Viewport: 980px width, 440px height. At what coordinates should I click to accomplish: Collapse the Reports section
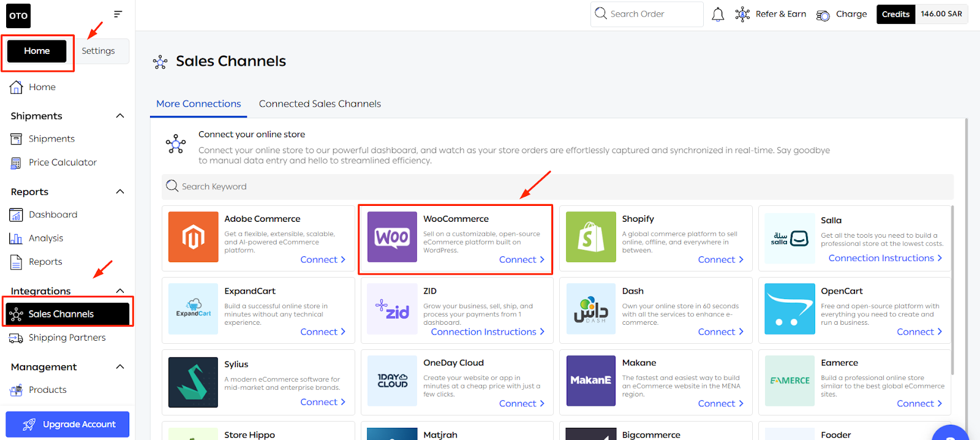[120, 192]
